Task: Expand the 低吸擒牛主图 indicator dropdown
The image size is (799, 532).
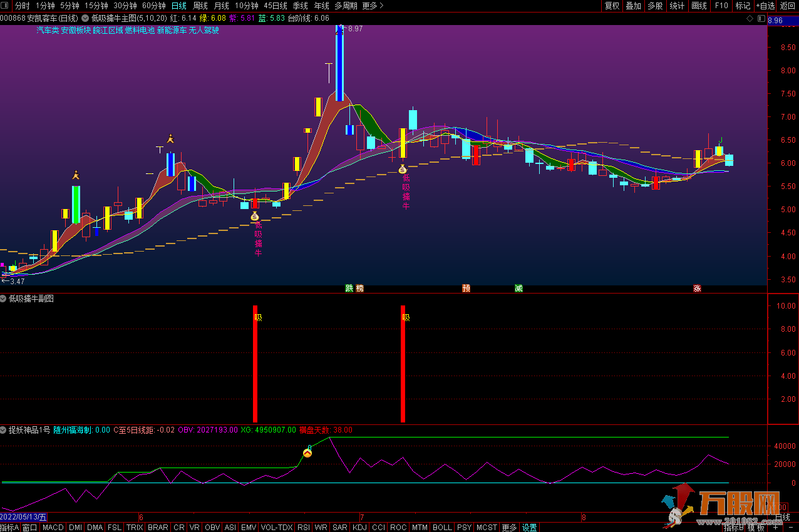Action: pos(85,19)
